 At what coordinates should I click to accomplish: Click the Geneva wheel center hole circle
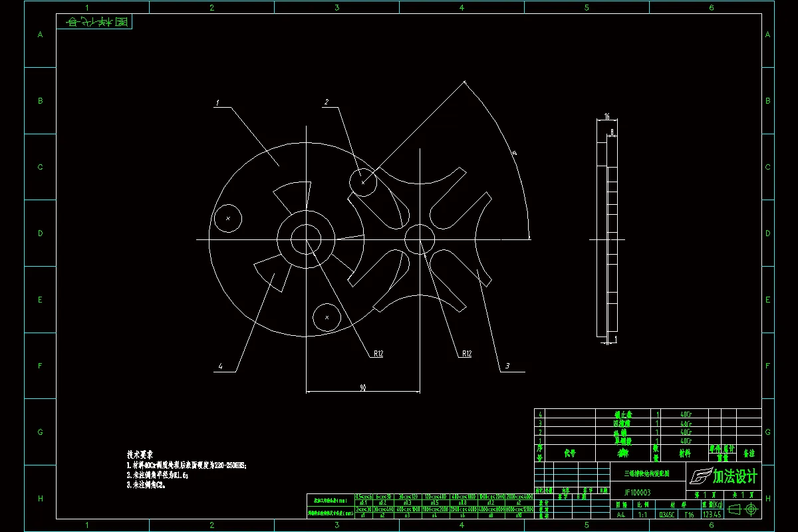point(420,239)
